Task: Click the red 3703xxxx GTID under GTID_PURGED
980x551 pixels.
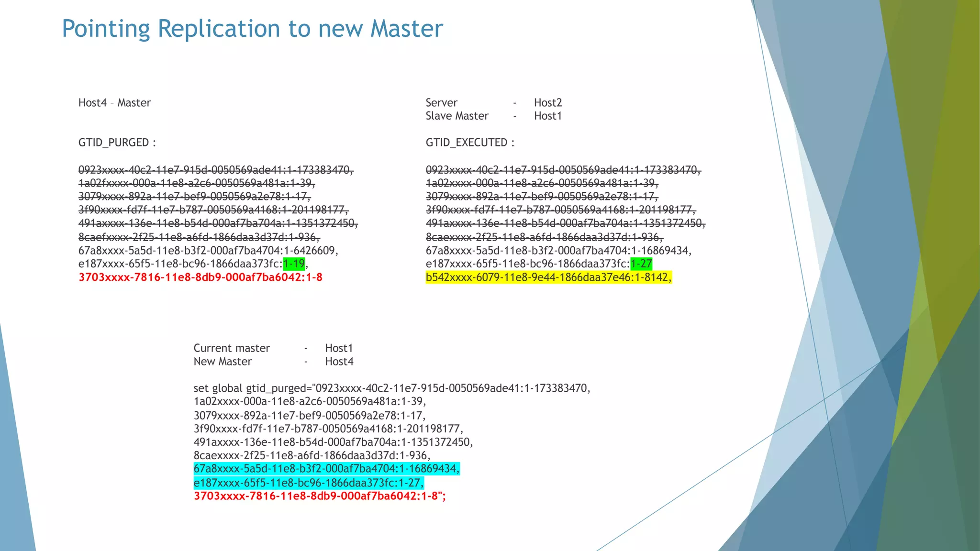Action: [200, 277]
